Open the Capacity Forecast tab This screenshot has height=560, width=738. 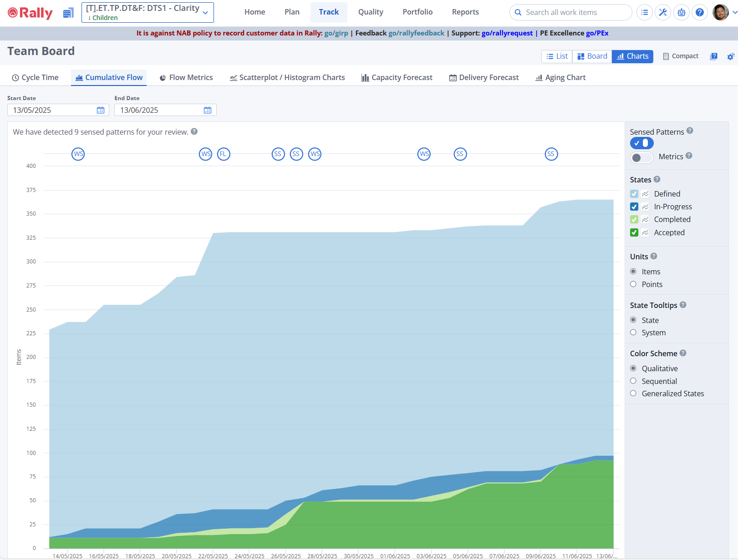click(397, 78)
